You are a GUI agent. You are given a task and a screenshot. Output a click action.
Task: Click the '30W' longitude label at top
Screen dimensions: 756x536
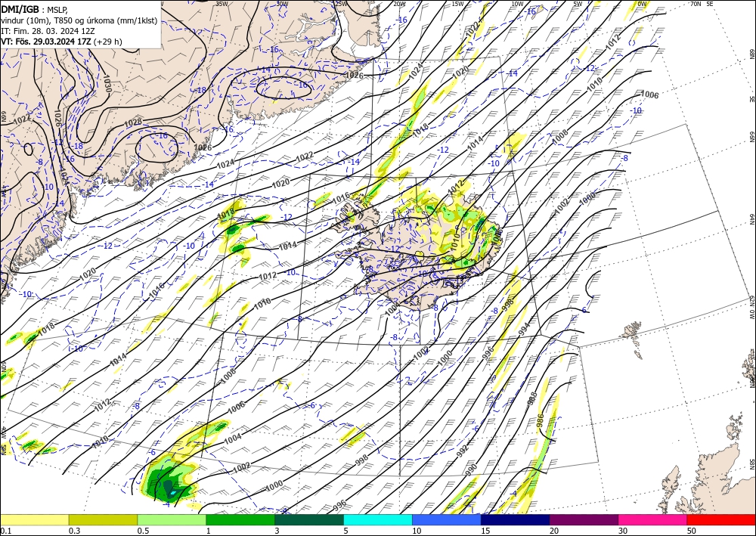pyautogui.click(x=283, y=4)
